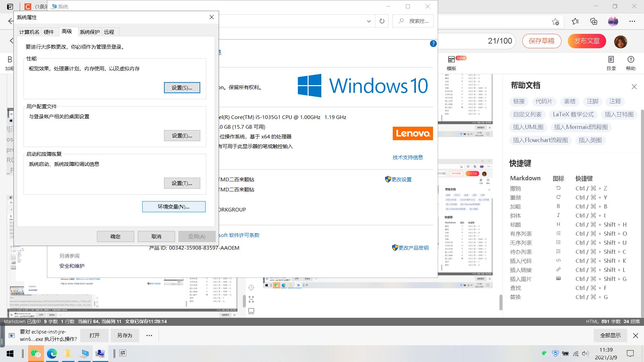Open more options for the download
The image size is (644, 362).
tap(149, 336)
